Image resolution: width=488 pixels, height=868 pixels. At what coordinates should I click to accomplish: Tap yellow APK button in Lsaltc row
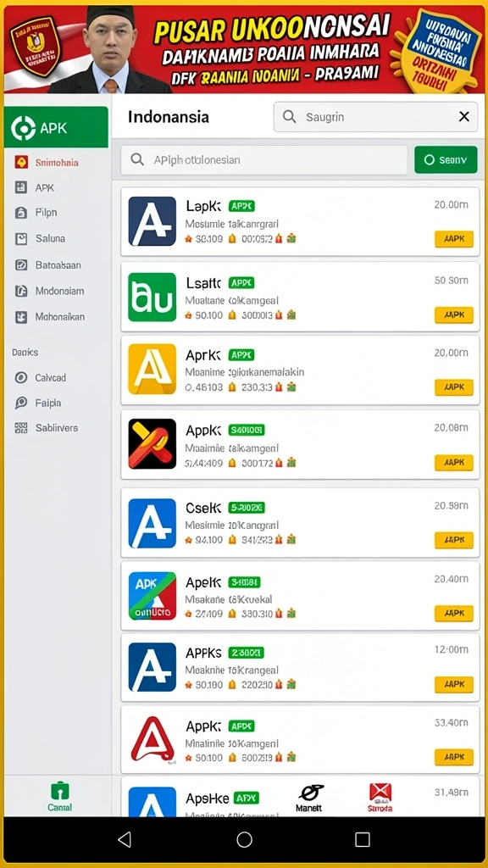coord(454,314)
